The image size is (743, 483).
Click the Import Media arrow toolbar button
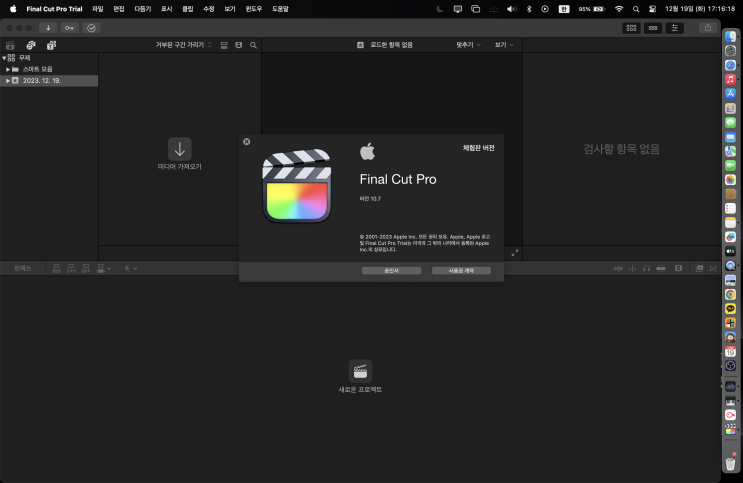[48, 28]
